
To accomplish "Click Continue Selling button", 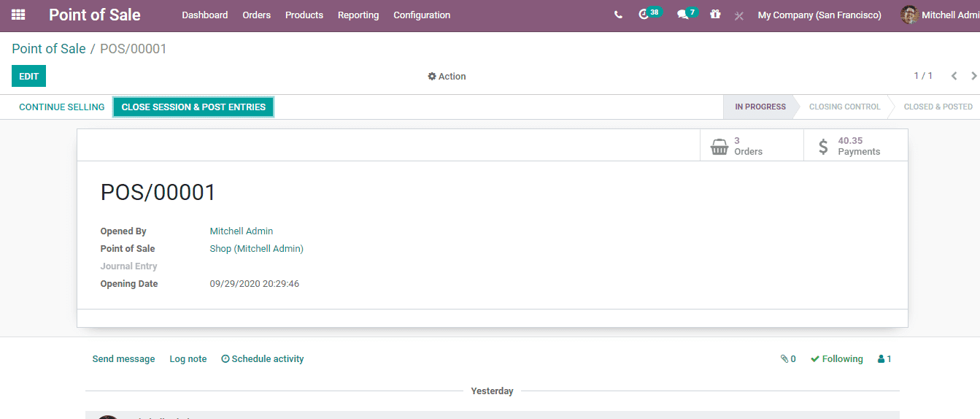I will [x=62, y=107].
